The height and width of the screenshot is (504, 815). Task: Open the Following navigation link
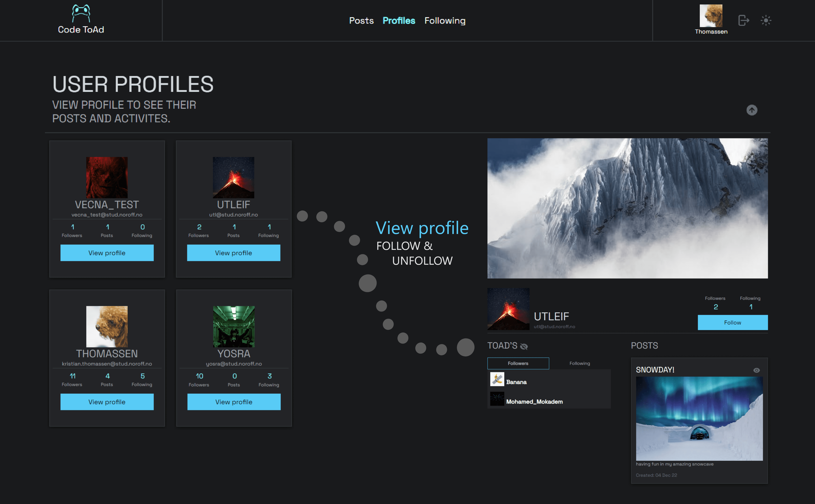pos(445,21)
